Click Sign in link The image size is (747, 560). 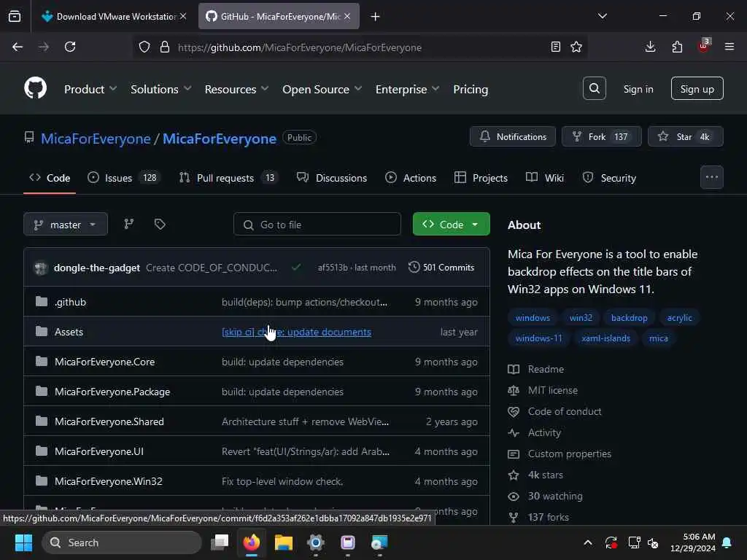point(638,89)
